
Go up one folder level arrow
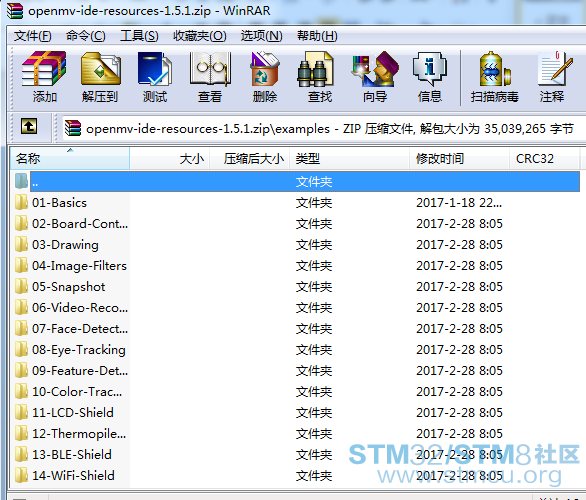pos(29,126)
